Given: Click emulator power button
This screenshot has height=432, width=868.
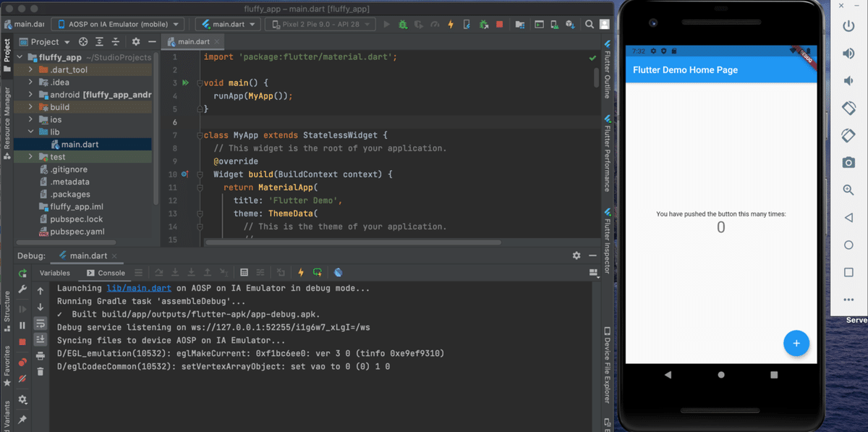Looking at the screenshot, I should [848, 26].
